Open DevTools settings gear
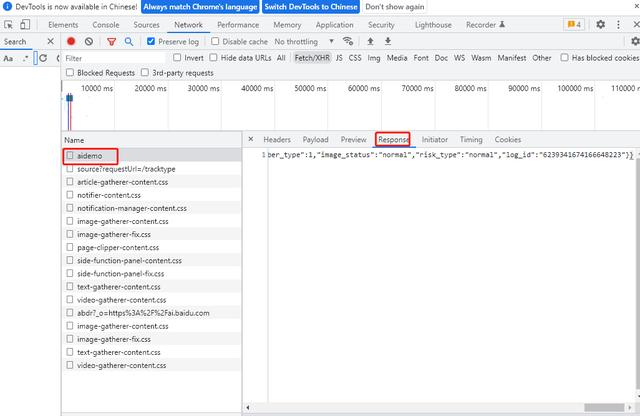The height and width of the screenshot is (416, 640). click(601, 24)
